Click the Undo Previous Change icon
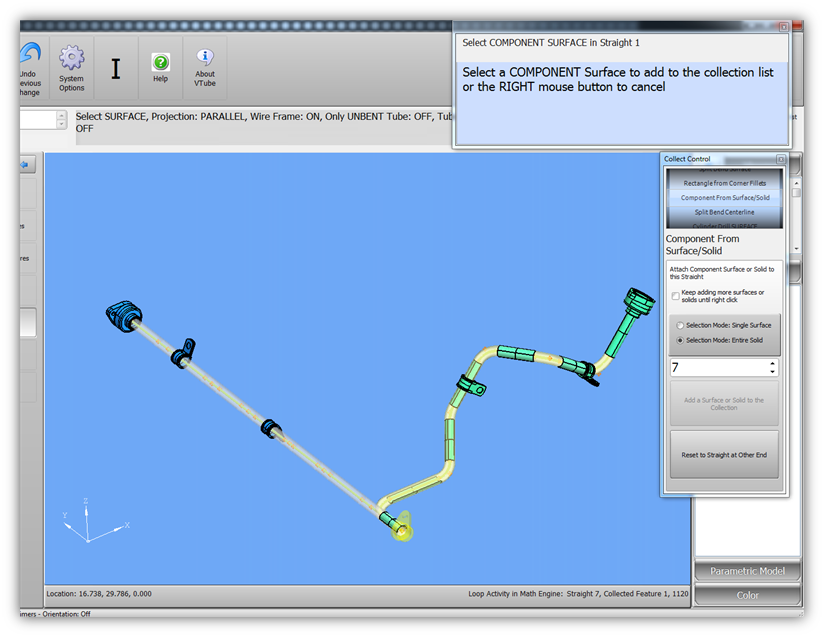824x637 pixels. (x=30, y=55)
